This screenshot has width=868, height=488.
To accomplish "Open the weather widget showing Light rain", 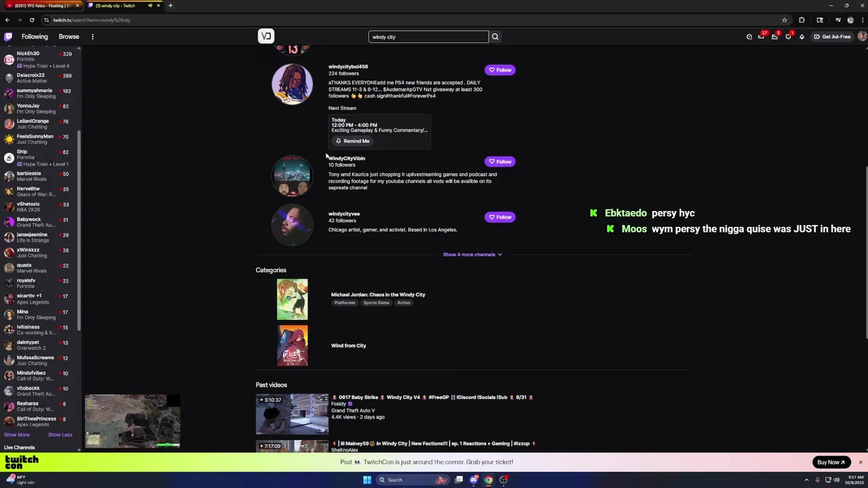I will tap(20, 480).
